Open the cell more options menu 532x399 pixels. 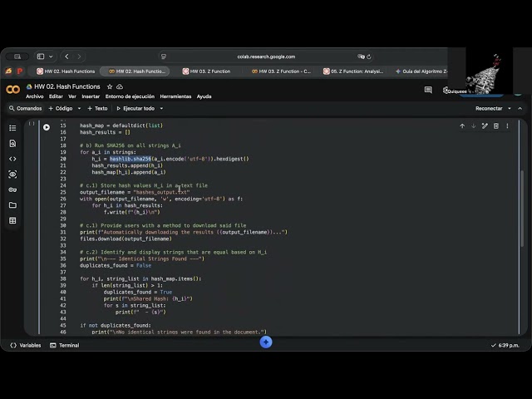pyautogui.click(x=507, y=126)
